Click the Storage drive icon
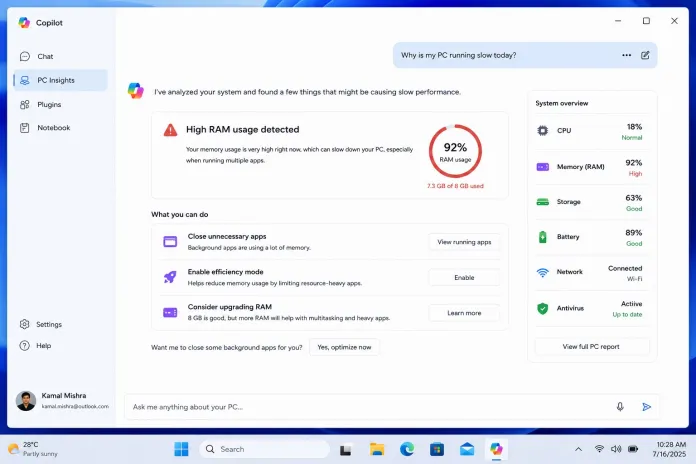Screen dimensions: 696x464 click(x=542, y=202)
